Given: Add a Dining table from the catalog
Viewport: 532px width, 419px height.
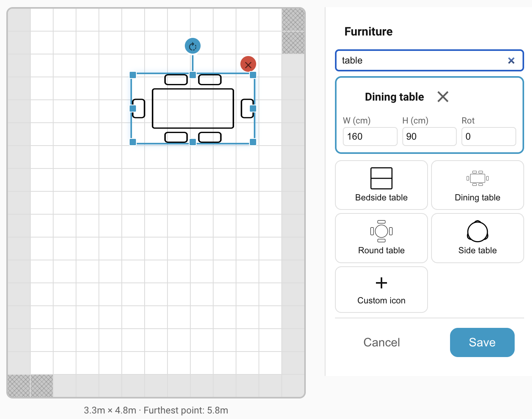Looking at the screenshot, I should 478,185.
